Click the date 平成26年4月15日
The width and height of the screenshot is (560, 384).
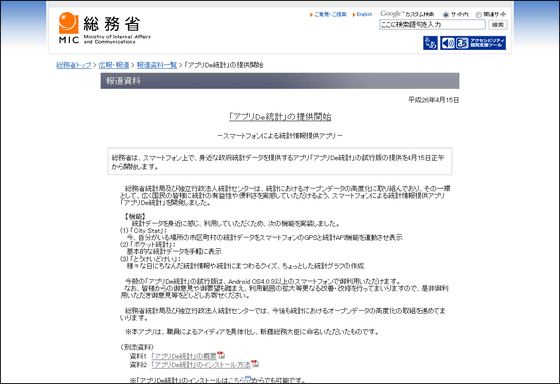point(434,100)
